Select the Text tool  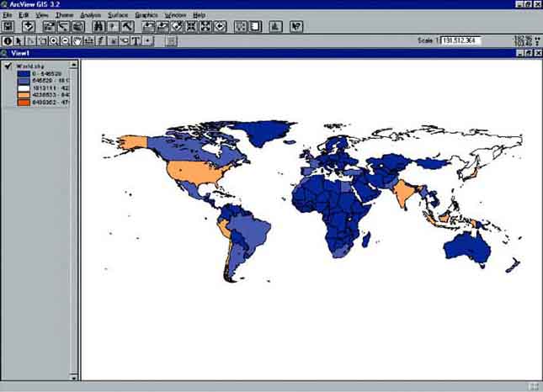(136, 40)
